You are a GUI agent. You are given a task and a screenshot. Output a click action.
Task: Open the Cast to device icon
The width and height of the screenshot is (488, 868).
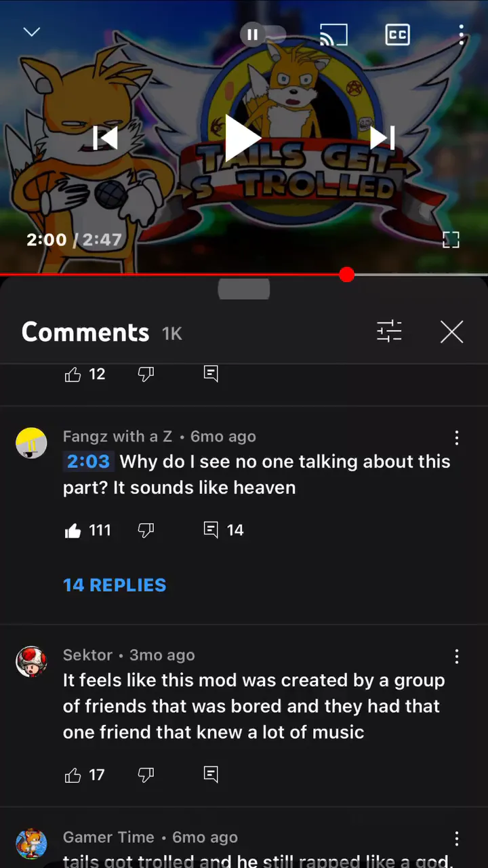tap(333, 34)
